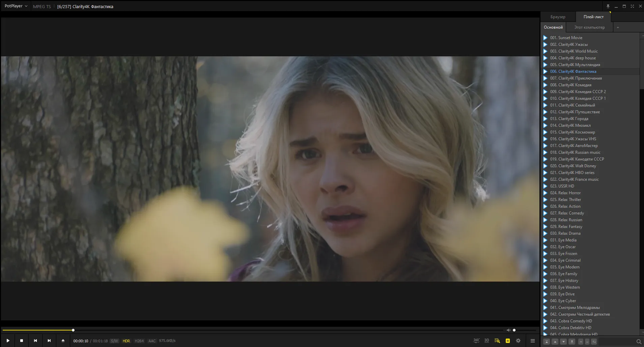This screenshot has height=347, width=644.
Task: Pick 012. Clarity4K Путешествие channel
Action: (x=591, y=112)
